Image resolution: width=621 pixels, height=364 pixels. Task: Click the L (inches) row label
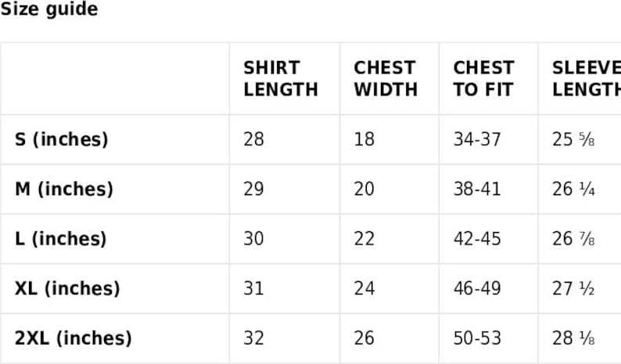point(60,238)
